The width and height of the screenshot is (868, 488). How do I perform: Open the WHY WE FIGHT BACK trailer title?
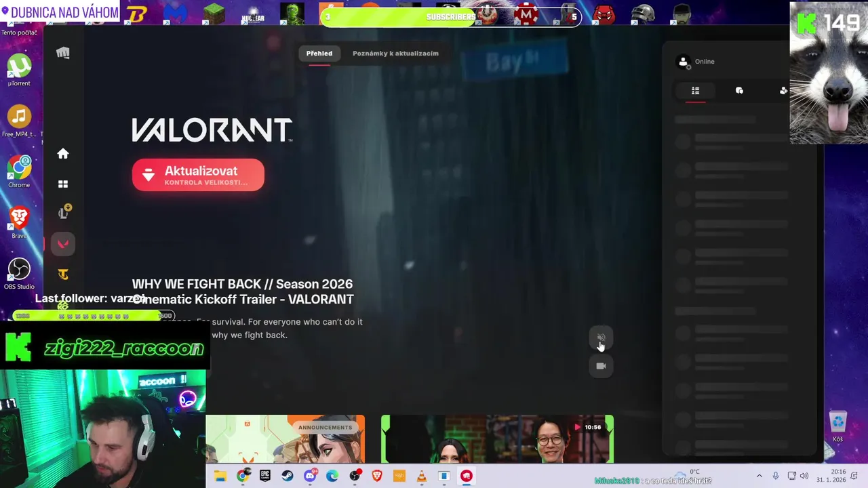pos(243,291)
